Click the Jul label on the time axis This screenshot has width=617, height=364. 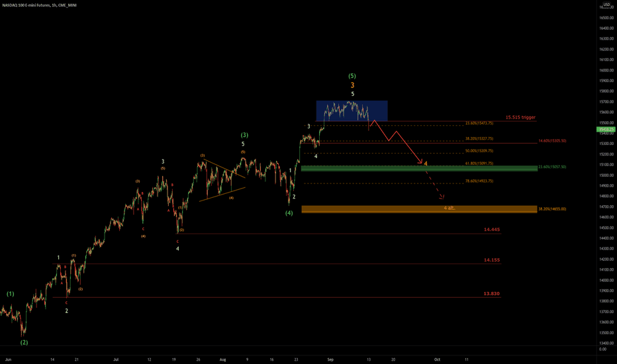pos(116,359)
